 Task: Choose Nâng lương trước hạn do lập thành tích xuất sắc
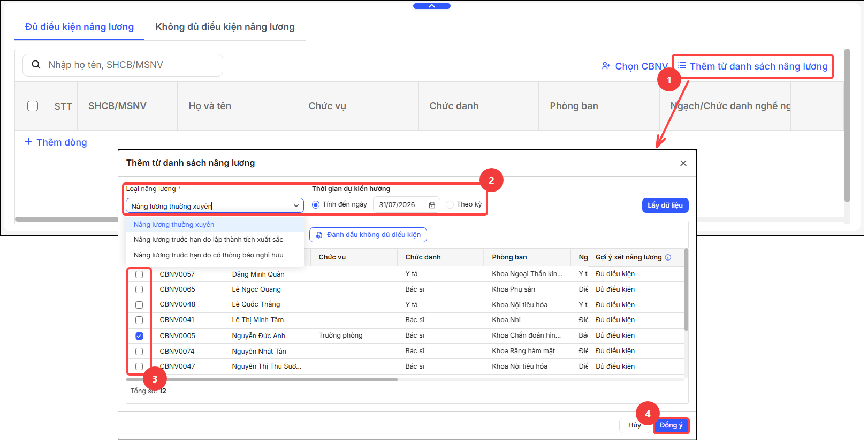tap(215, 240)
